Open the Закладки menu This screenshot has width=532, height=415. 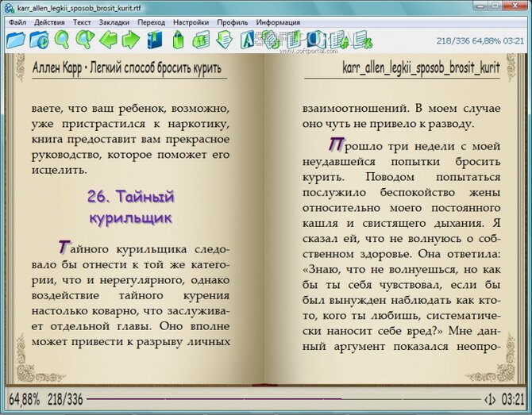pyautogui.click(x=114, y=22)
